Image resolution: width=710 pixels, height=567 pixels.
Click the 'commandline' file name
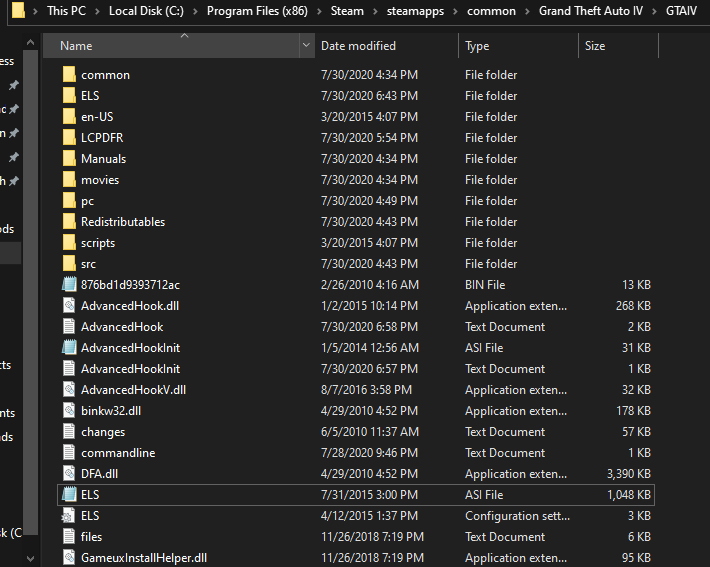coord(118,452)
